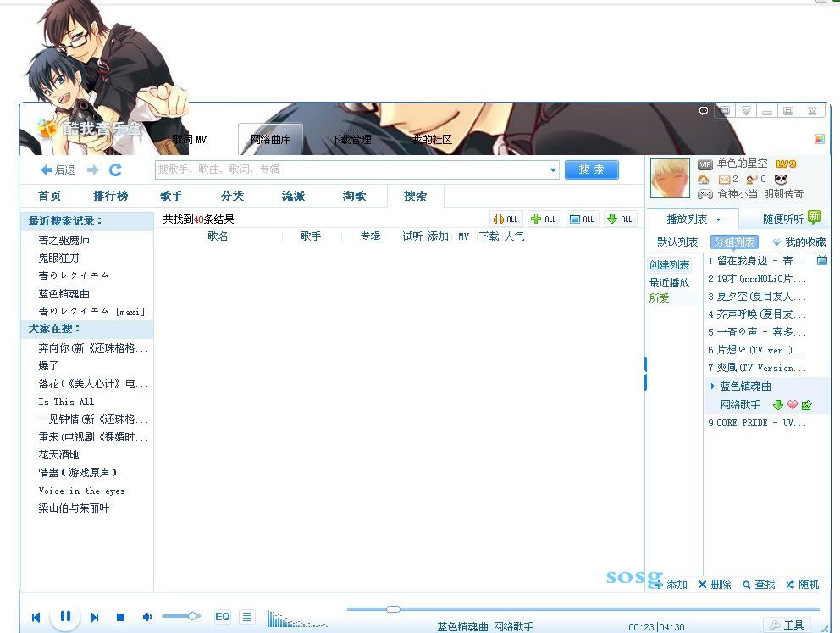Open the game controller icon
This screenshot has width=840, height=633.
tap(705, 194)
